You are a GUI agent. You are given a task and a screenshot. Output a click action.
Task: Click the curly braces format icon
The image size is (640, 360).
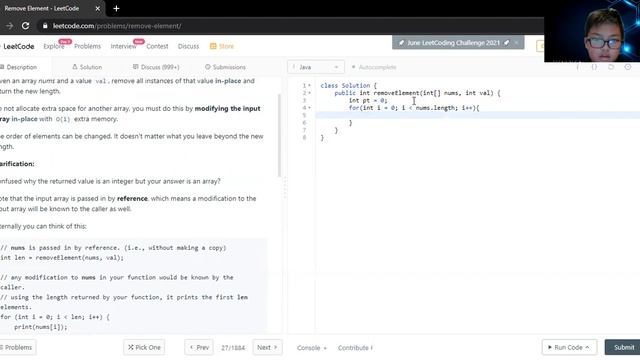594,67
